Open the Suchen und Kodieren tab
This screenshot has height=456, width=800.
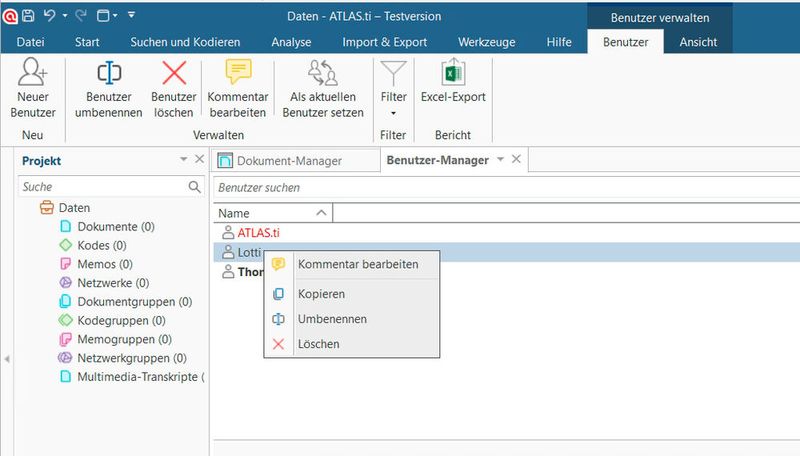(x=185, y=42)
